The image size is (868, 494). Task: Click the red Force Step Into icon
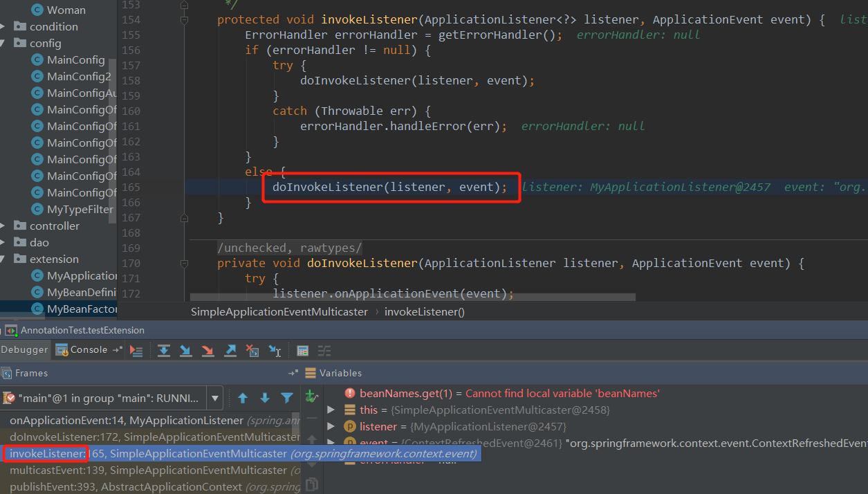pos(207,351)
